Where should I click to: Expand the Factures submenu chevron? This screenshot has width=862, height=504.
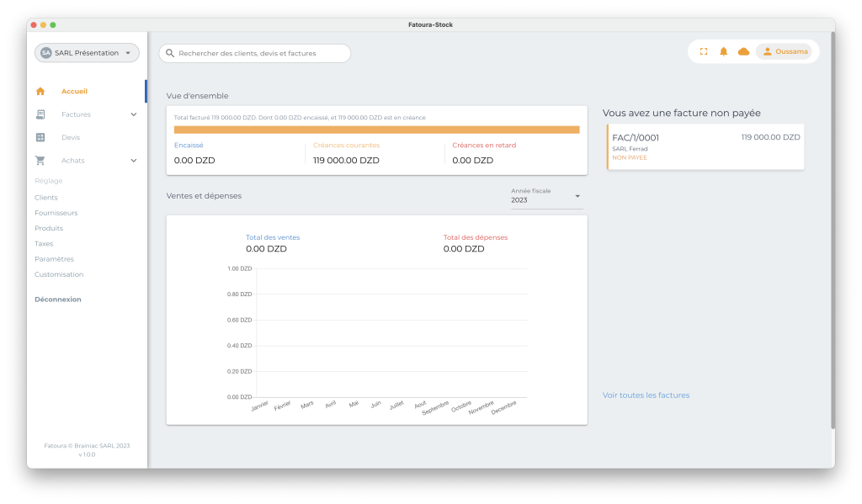click(133, 114)
